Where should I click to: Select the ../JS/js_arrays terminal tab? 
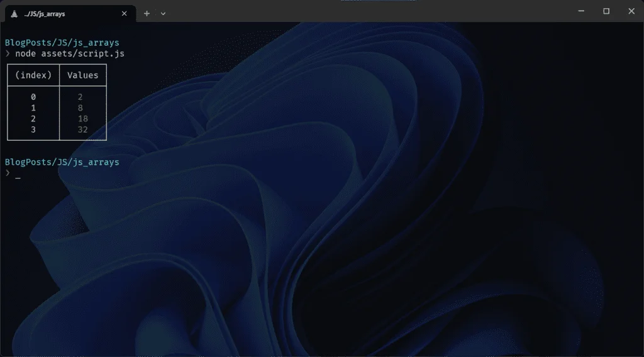(70, 14)
